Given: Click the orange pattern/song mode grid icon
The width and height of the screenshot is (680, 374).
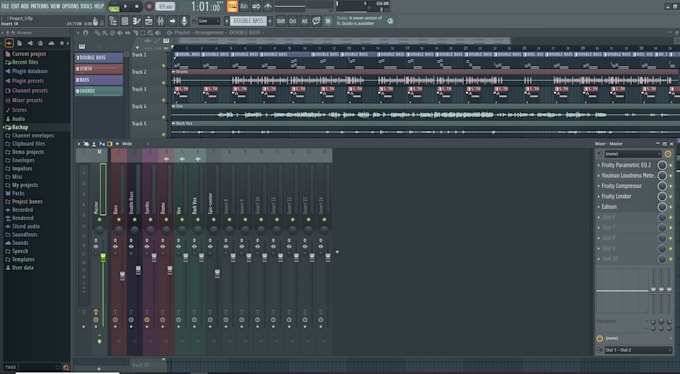Looking at the screenshot, I should pos(232,6).
